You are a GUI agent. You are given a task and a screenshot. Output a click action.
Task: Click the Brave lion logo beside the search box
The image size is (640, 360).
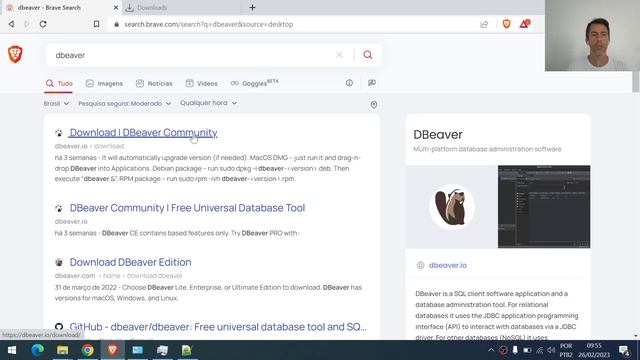pyautogui.click(x=15, y=54)
